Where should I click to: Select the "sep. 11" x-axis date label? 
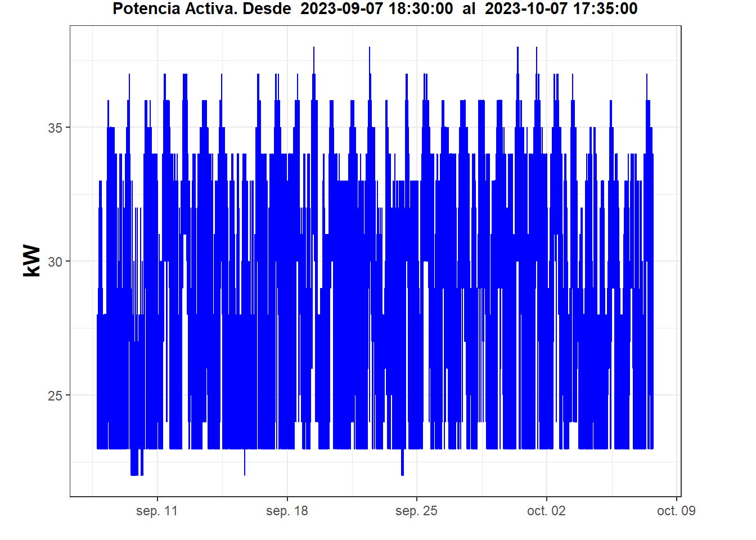[157, 511]
